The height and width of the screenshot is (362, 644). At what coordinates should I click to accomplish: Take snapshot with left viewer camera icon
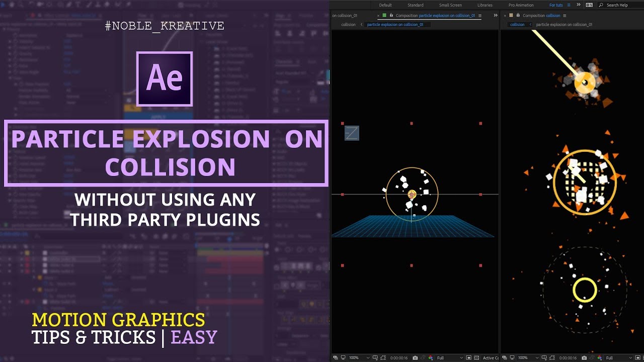415,357
